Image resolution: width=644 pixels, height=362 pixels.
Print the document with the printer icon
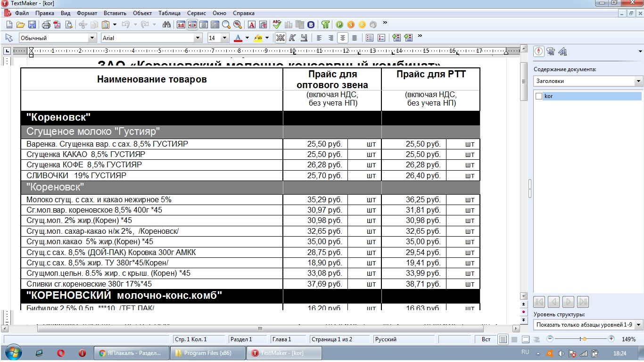click(46, 25)
